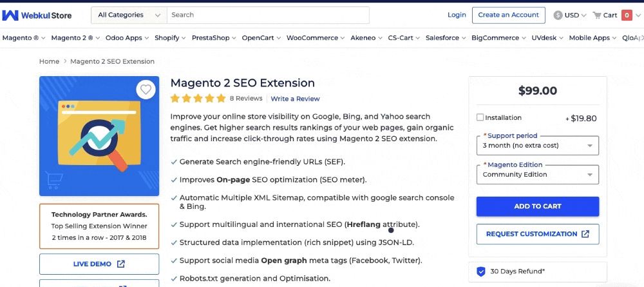This screenshot has width=644, height=287.
Task: Click the 30 Days Refund shield icon
Action: pos(481,272)
